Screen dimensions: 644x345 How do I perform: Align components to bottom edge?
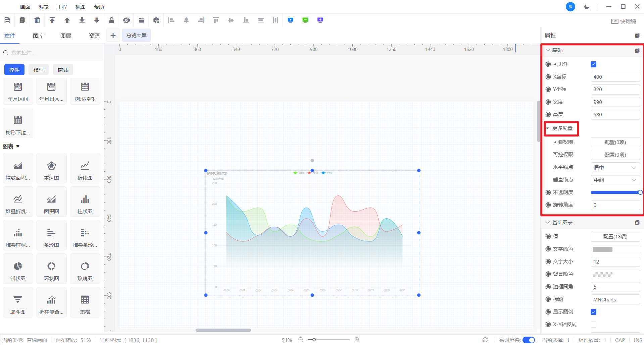pyautogui.click(x=246, y=20)
